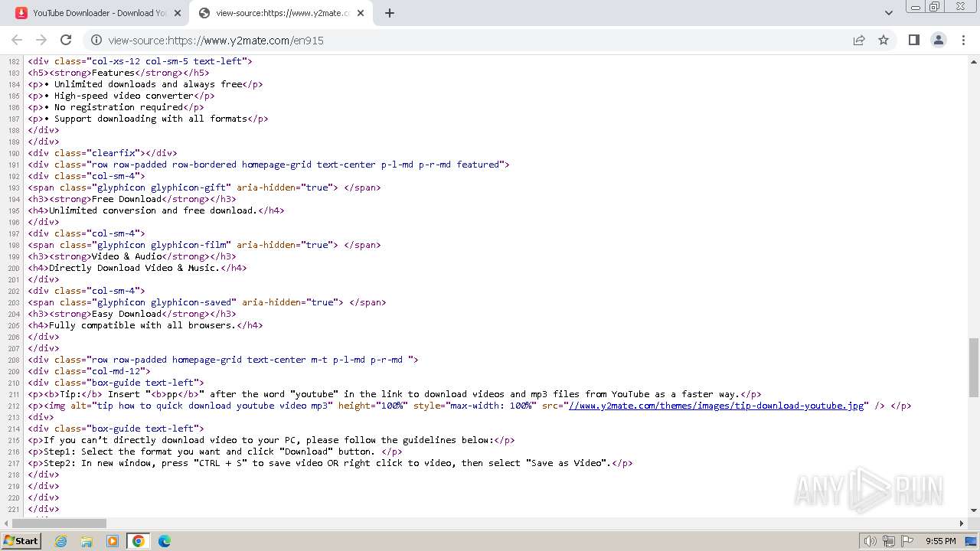Click "Unlimited downloads and always free" text
The height and width of the screenshot is (551, 980).
click(x=148, y=84)
